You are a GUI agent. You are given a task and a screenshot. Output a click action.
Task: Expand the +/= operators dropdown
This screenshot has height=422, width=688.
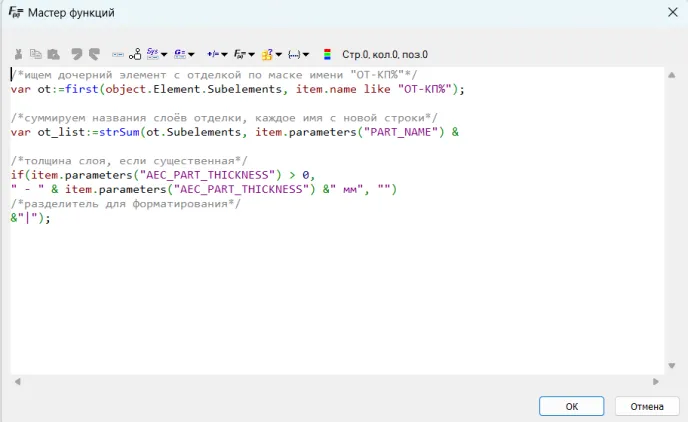coord(216,54)
